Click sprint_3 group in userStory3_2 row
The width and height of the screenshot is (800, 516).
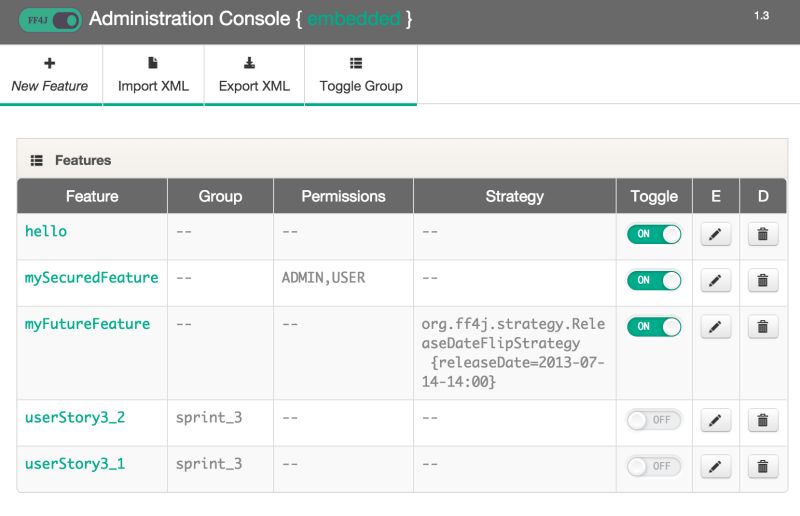[x=209, y=417]
